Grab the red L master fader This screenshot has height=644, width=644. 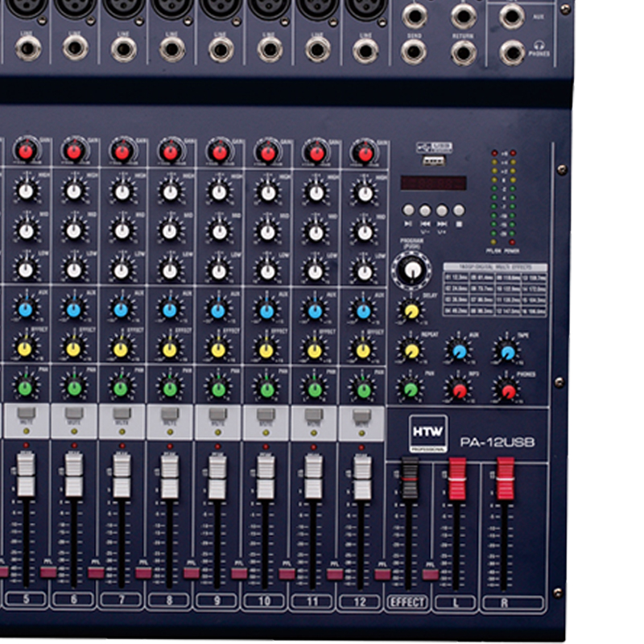point(457,478)
